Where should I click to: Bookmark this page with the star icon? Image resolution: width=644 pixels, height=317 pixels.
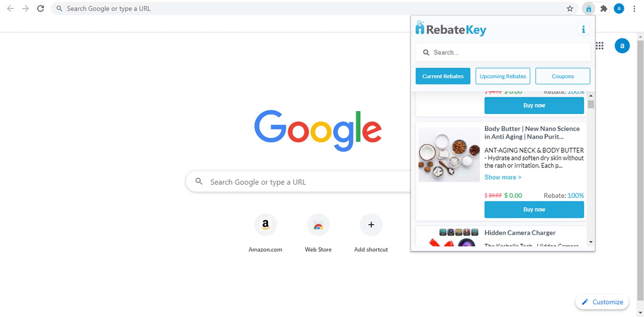click(570, 9)
